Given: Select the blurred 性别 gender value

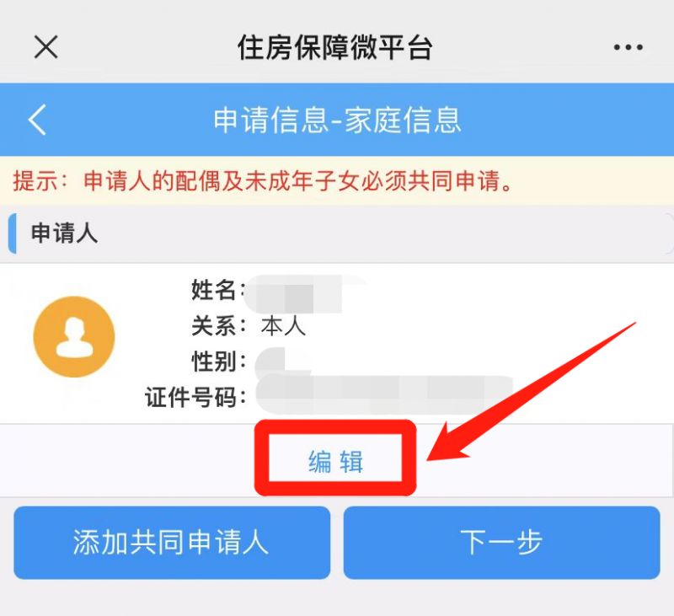Looking at the screenshot, I should pos(280,361).
